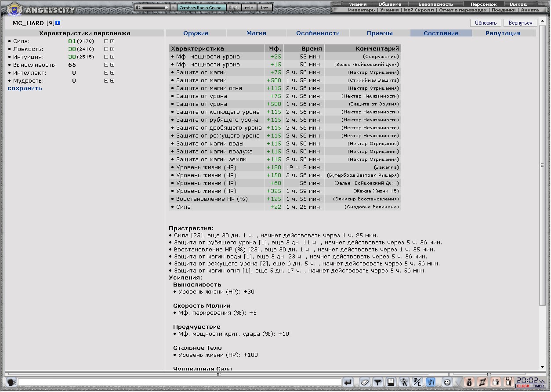Click the radio speaker volume icon
This screenshot has width=551, height=392.
138,7
